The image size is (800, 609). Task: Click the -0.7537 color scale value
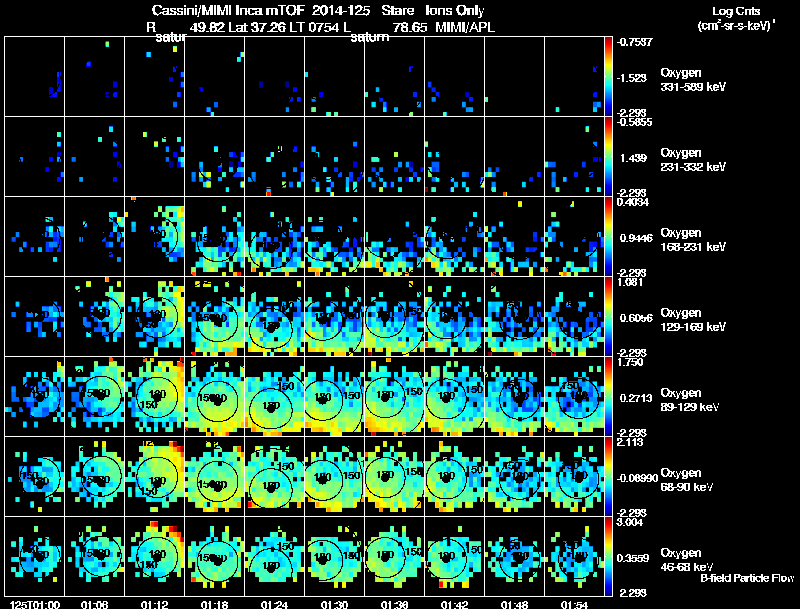coord(635,42)
